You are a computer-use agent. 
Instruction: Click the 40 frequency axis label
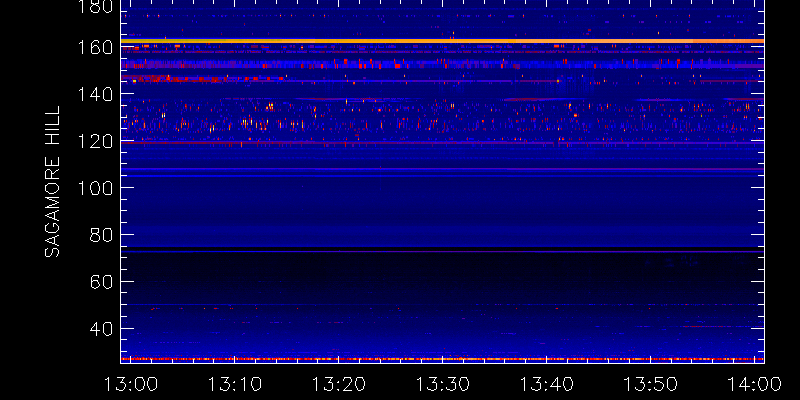(x=101, y=329)
